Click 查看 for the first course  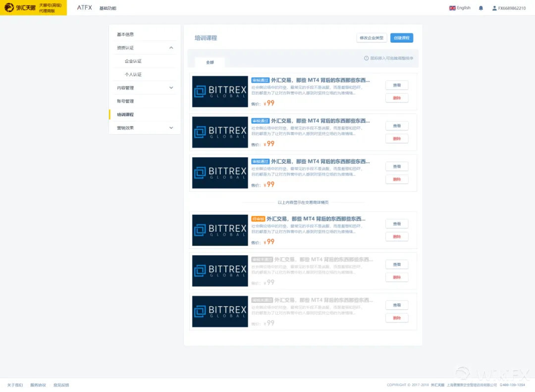coord(397,85)
